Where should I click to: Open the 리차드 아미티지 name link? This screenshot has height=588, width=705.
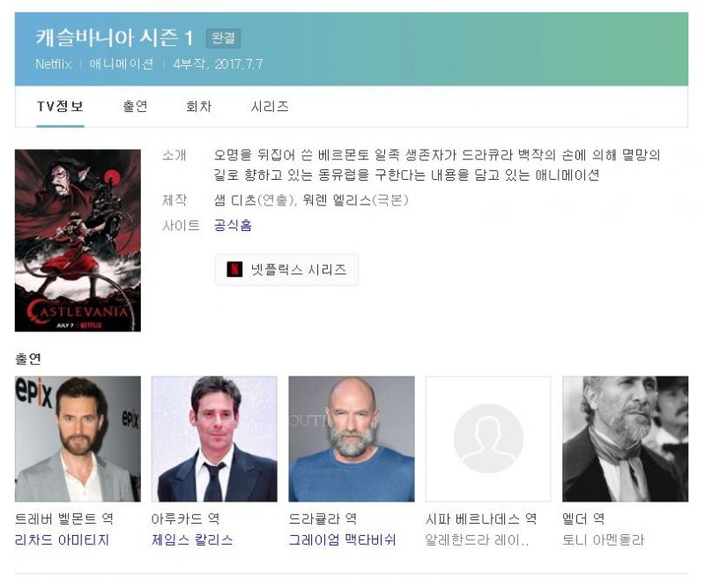62,540
